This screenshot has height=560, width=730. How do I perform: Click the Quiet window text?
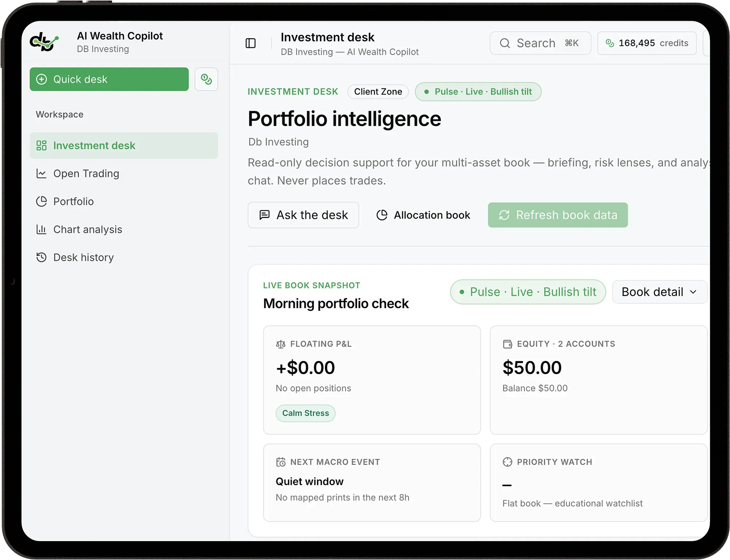pyautogui.click(x=310, y=482)
